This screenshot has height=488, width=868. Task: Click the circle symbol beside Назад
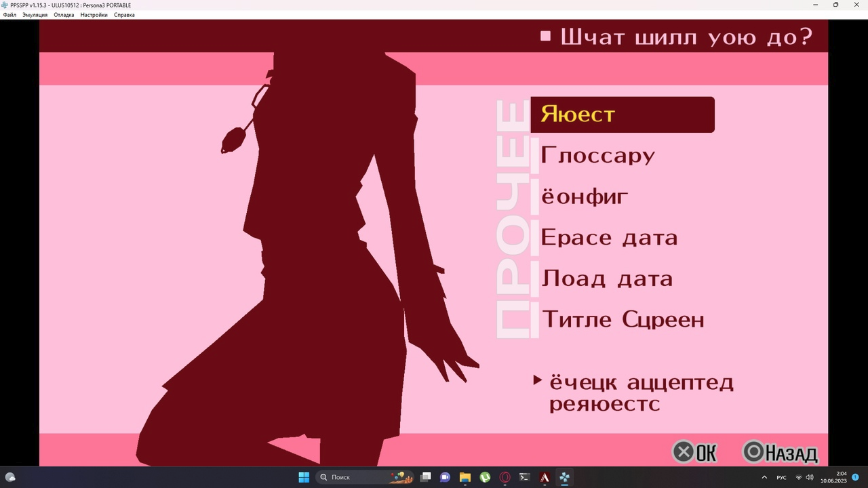coord(753,452)
